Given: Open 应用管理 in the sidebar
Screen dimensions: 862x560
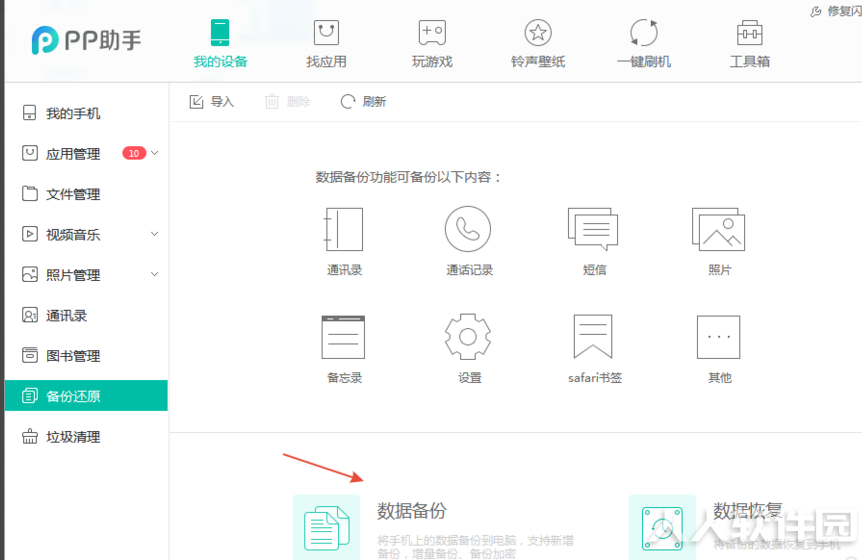Looking at the screenshot, I should coord(86,153).
